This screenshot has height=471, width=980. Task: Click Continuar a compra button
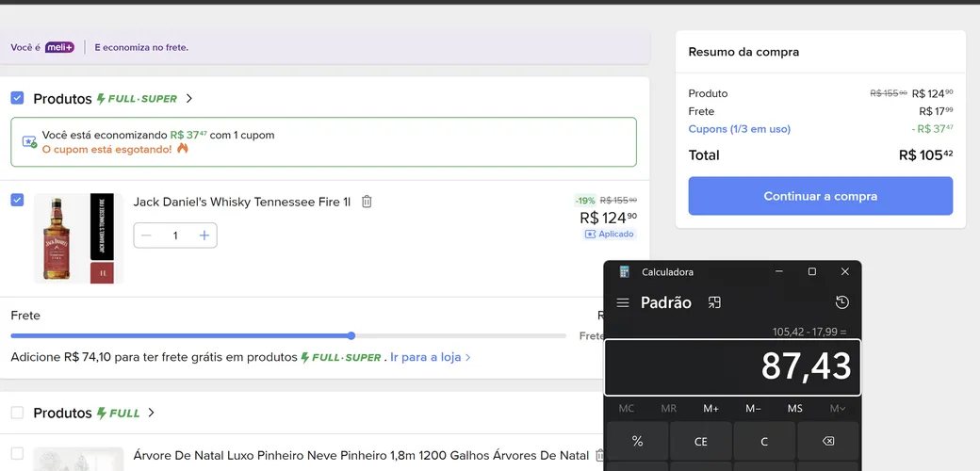pos(821,196)
